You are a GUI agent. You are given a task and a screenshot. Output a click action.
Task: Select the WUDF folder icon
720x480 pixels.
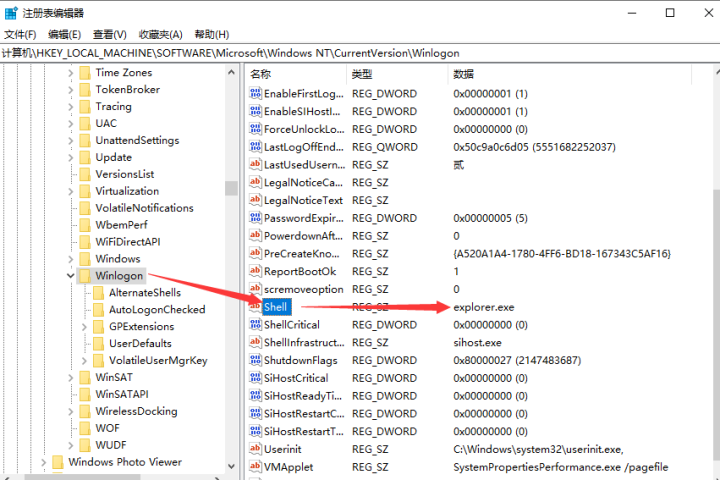tap(85, 445)
